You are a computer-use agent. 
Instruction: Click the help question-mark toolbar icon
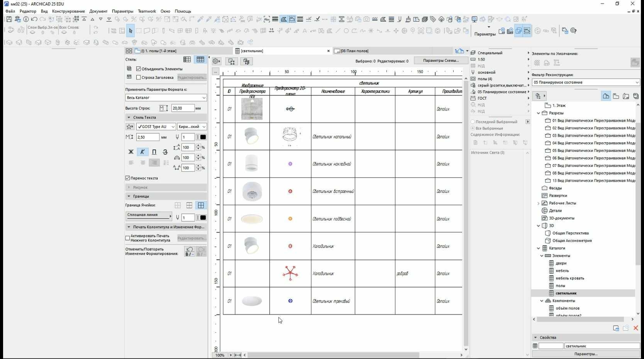(x=574, y=31)
